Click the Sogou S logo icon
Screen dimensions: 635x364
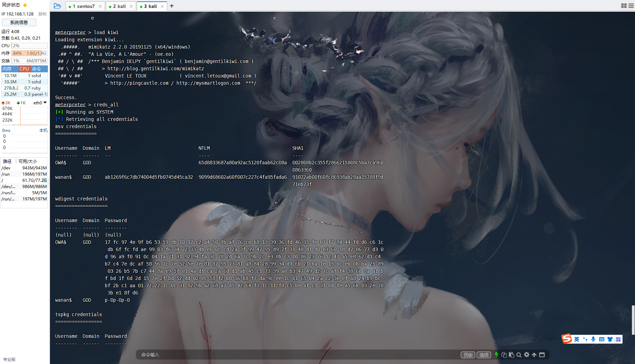[x=567, y=339]
